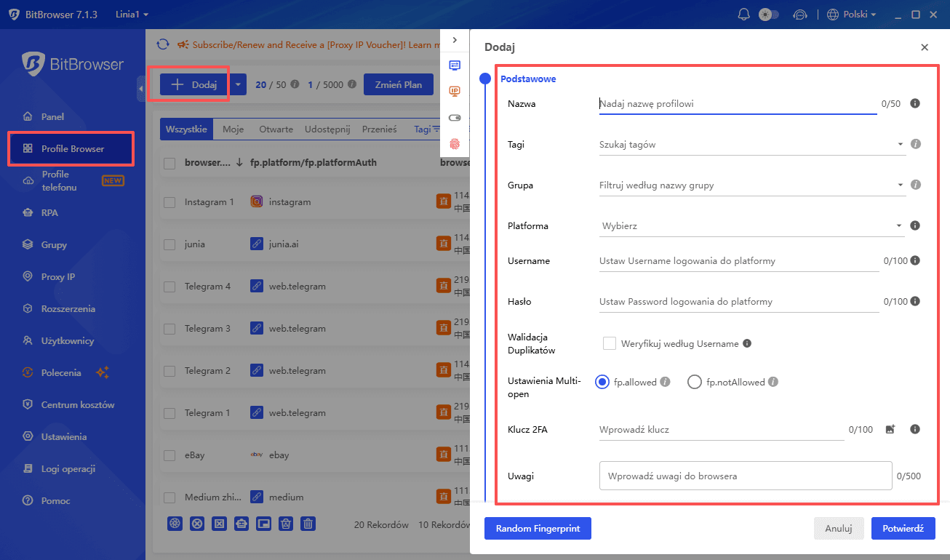
Task: Open the Polski language dropdown
Action: coord(851,15)
